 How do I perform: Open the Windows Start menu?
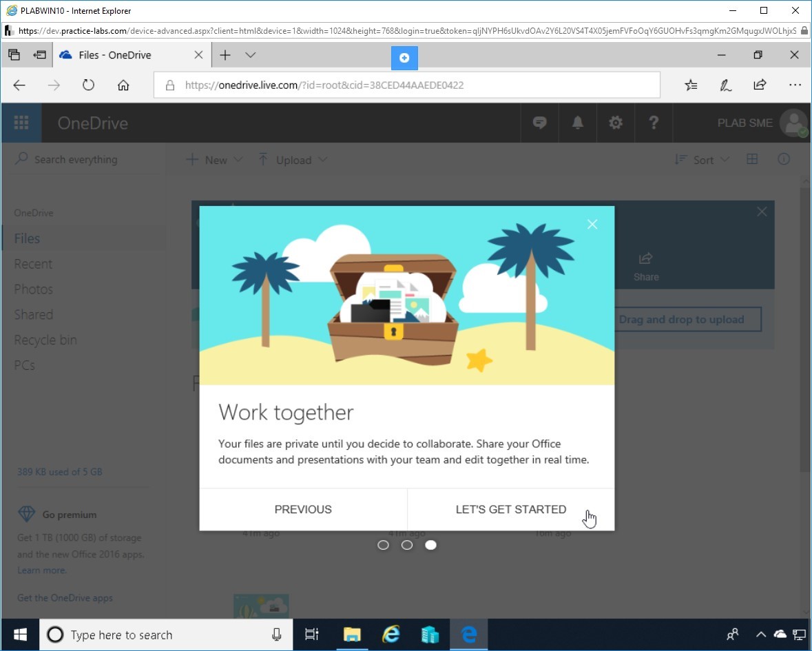pyautogui.click(x=20, y=634)
